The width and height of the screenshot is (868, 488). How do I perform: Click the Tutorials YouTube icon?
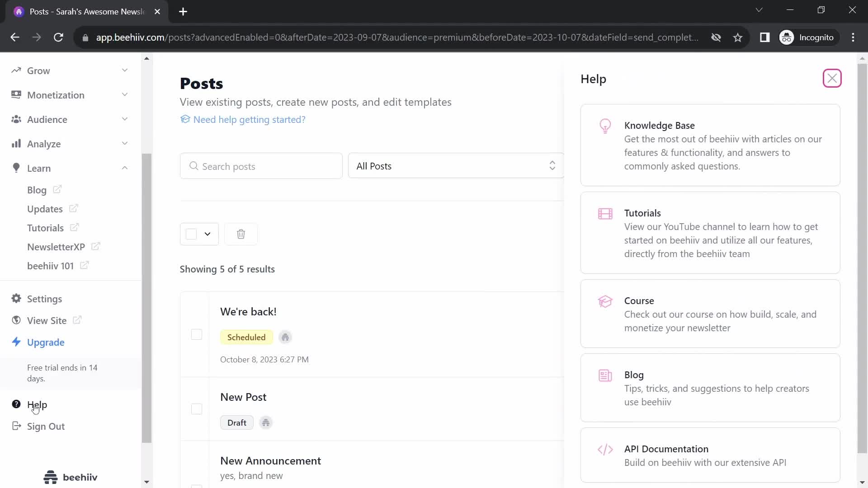605,213
